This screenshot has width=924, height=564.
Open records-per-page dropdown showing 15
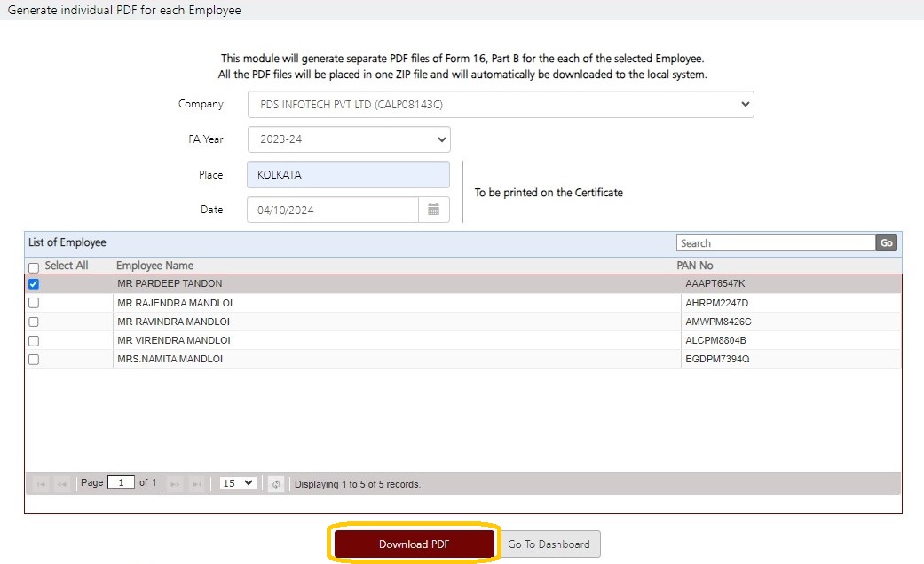click(238, 483)
